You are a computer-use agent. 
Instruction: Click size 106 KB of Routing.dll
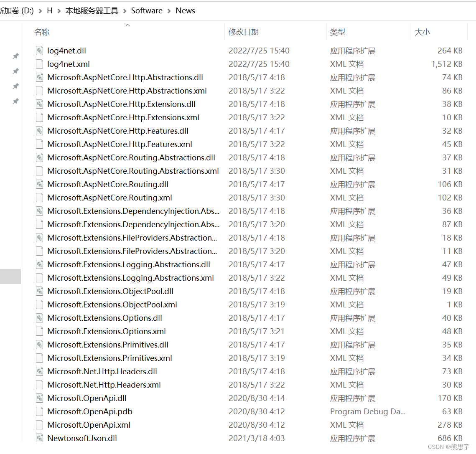[x=450, y=184]
